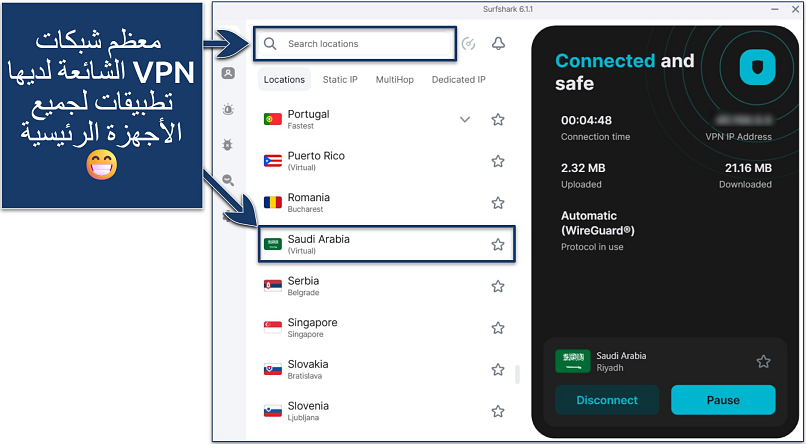
Task: Open the Antivirus bug sidebar icon
Action: [x=228, y=144]
